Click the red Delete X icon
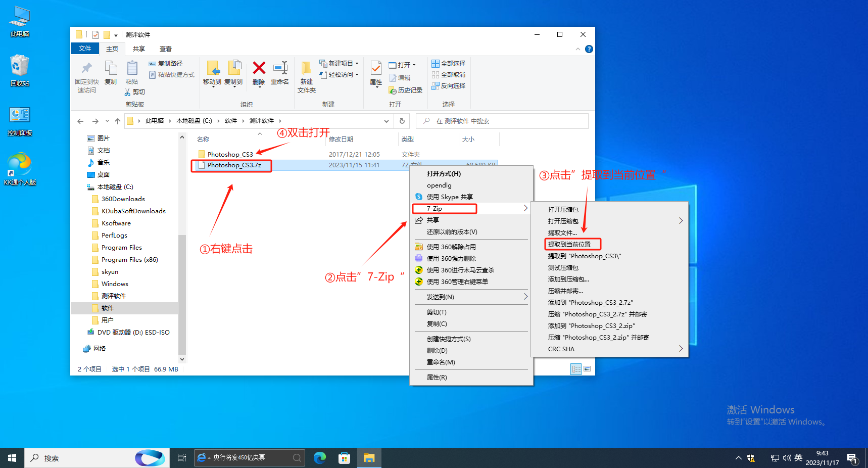This screenshot has height=468, width=868. [x=259, y=68]
